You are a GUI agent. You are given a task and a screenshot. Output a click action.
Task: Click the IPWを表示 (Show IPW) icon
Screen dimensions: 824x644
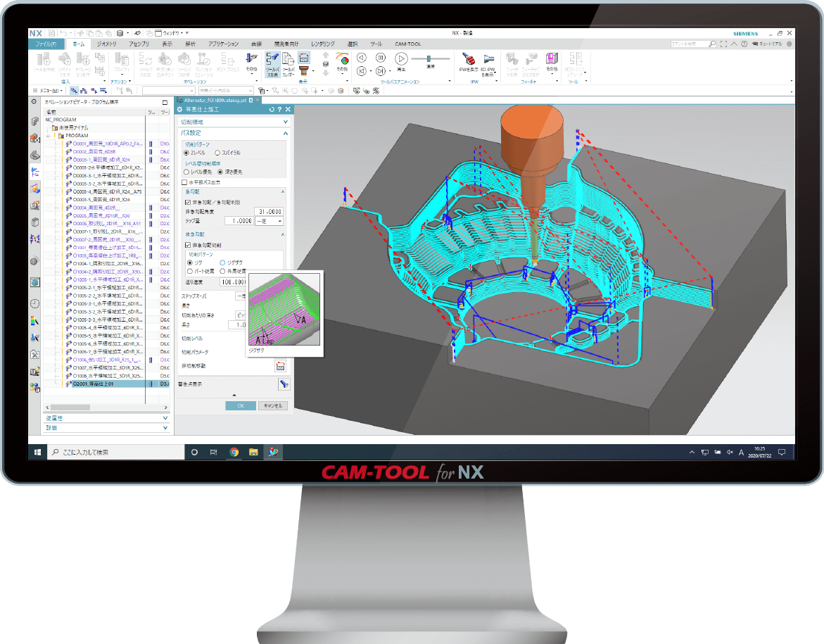pyautogui.click(x=470, y=59)
